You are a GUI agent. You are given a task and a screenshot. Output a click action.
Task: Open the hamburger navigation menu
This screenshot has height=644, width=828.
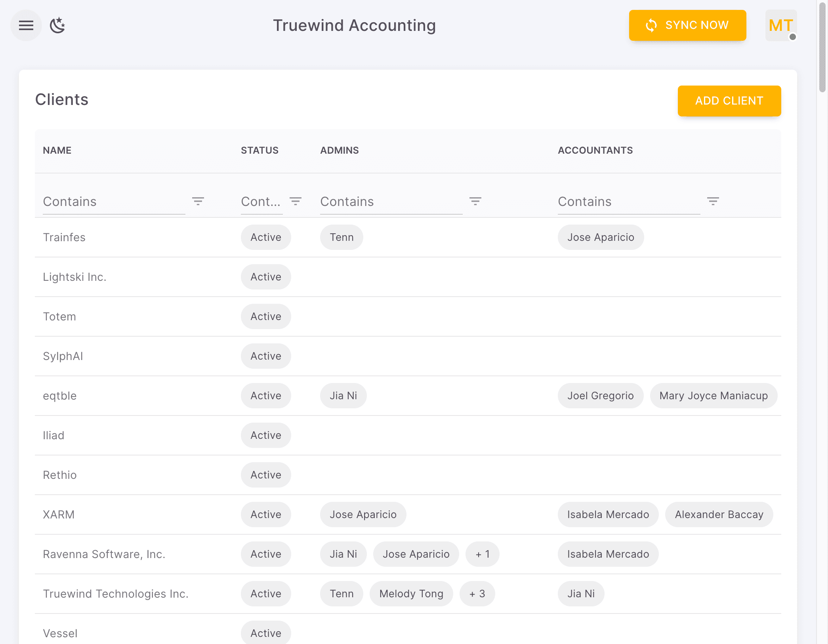point(26,25)
